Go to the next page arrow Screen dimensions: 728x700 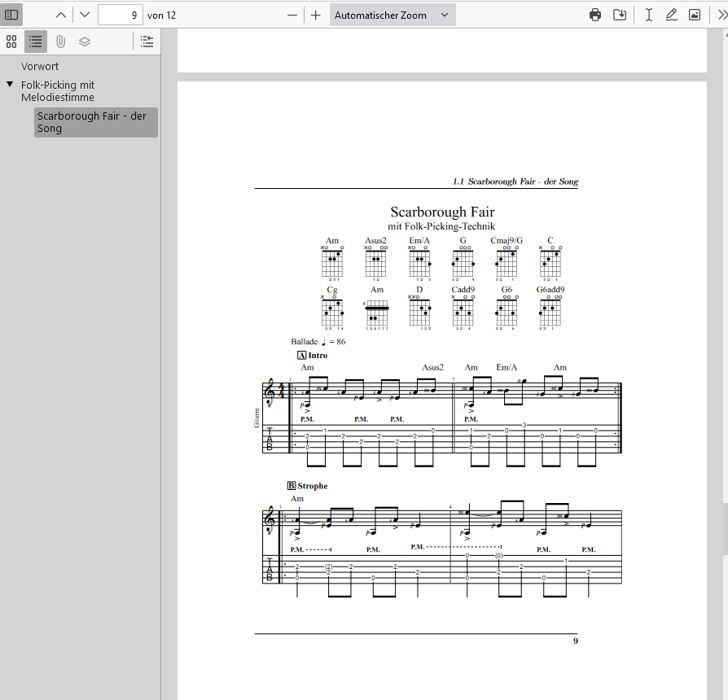pyautogui.click(x=85, y=15)
